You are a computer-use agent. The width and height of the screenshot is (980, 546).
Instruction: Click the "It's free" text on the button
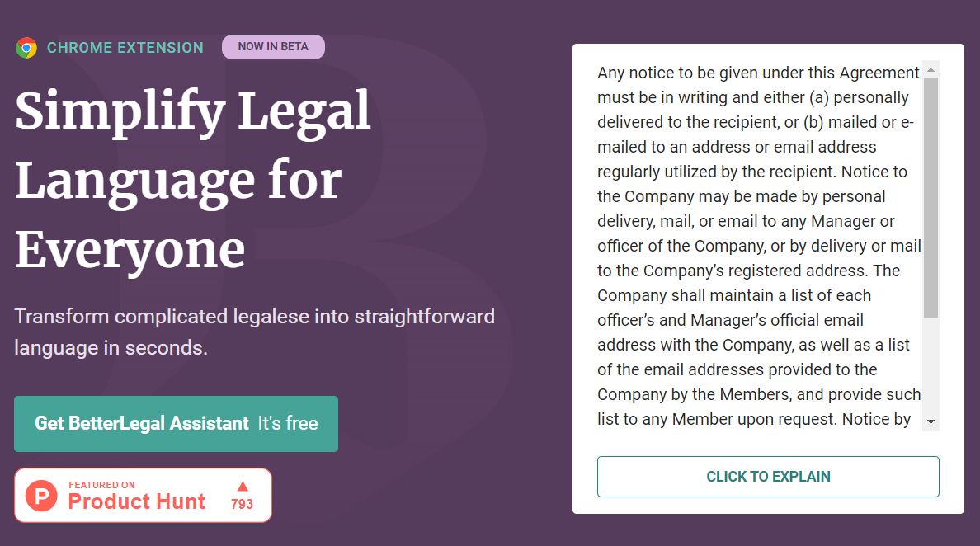click(x=288, y=424)
